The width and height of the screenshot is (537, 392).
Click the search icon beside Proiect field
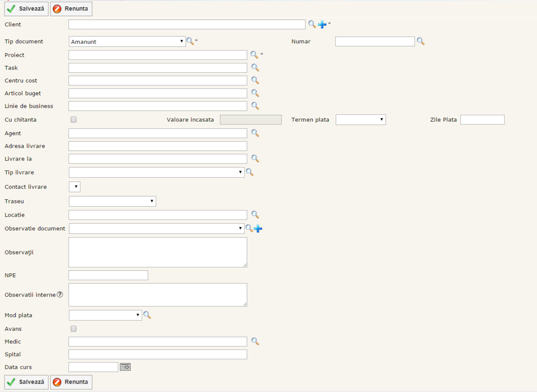[254, 55]
